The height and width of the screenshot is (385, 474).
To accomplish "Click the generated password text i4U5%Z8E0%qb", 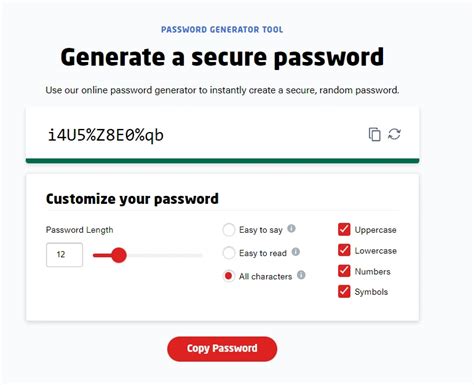I will (x=106, y=135).
